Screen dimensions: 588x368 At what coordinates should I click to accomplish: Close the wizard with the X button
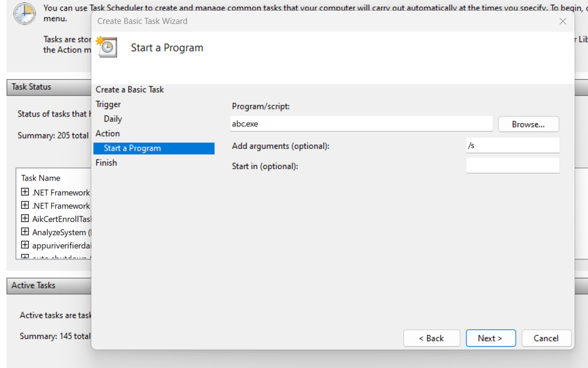pyautogui.click(x=562, y=21)
